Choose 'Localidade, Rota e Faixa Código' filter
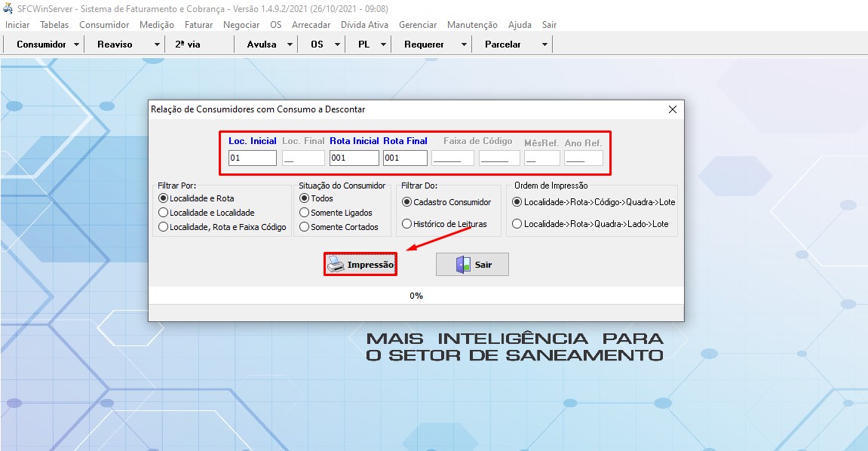 pos(163,226)
